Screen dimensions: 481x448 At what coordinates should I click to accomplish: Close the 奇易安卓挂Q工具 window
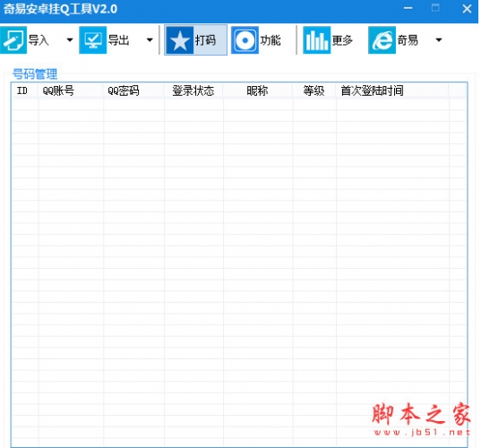coord(467,9)
